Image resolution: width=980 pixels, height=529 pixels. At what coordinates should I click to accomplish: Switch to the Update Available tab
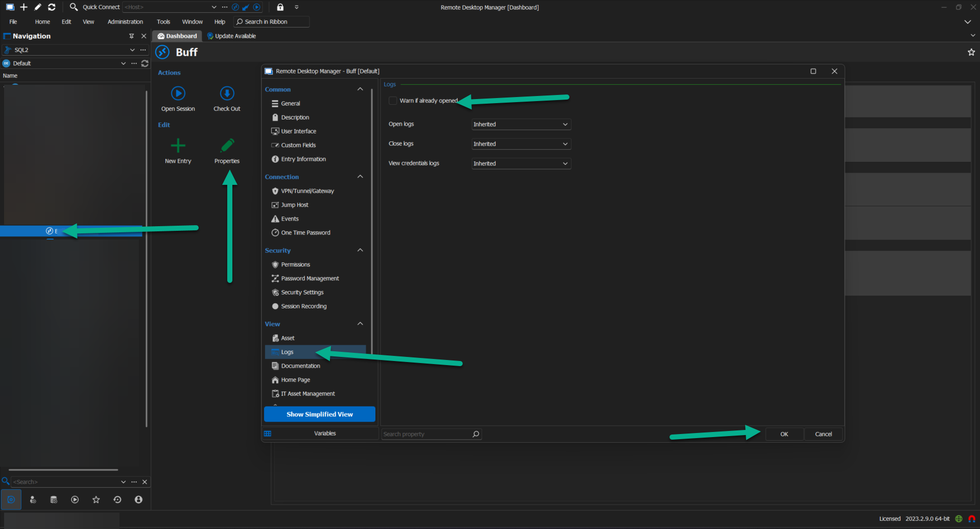[x=231, y=36]
